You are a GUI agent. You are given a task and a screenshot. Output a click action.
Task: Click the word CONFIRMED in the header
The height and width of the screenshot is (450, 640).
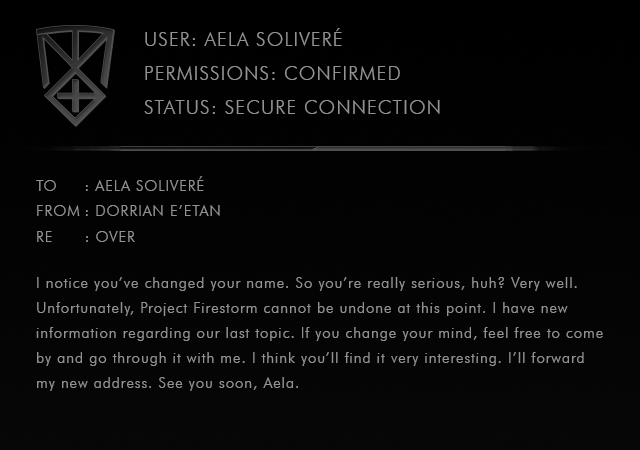click(x=343, y=74)
